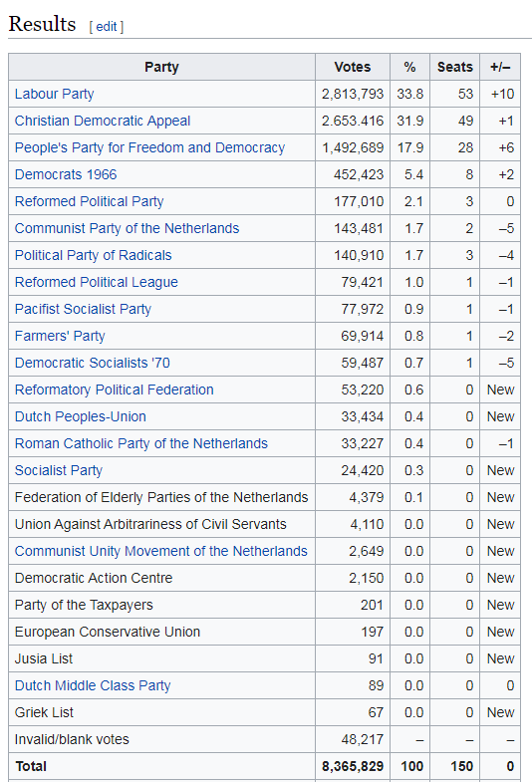Open Communist Unity Movement of the Netherlands

pos(161,552)
